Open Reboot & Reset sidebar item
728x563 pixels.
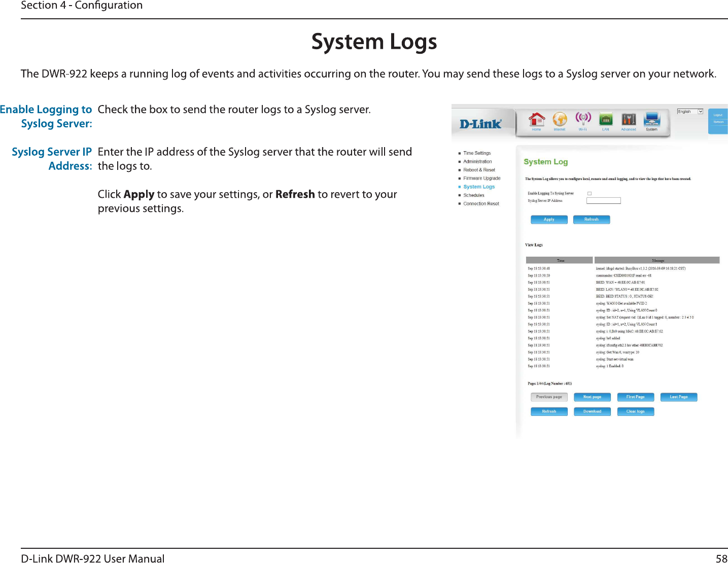point(479,170)
